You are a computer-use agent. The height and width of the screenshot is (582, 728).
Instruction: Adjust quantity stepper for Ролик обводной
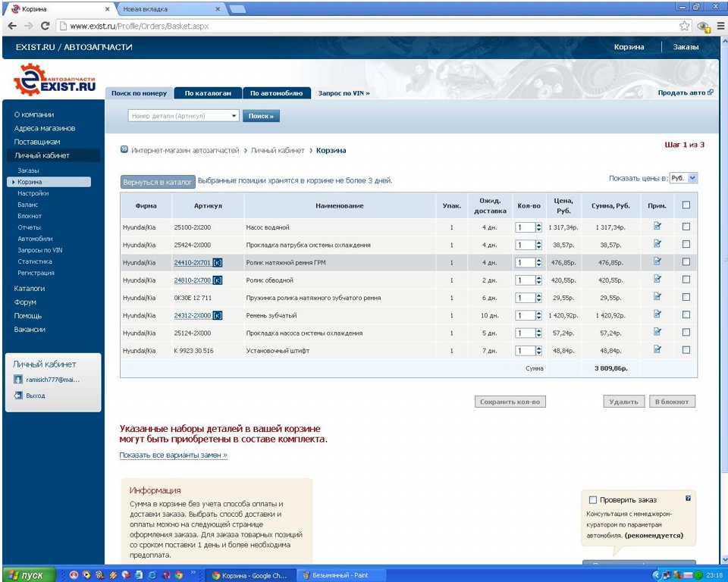(538, 280)
